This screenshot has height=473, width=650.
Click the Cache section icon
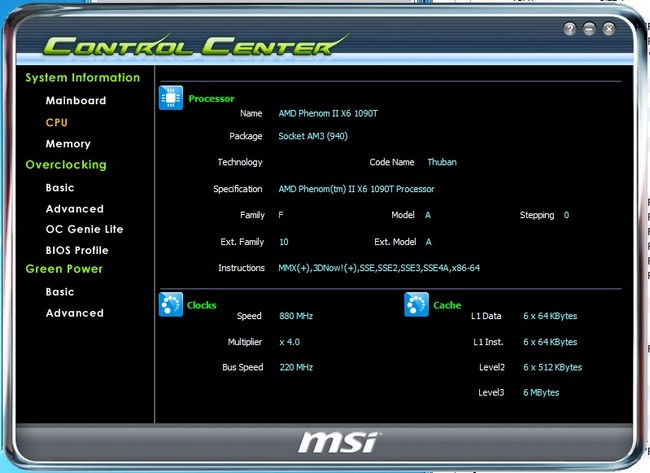point(416,304)
